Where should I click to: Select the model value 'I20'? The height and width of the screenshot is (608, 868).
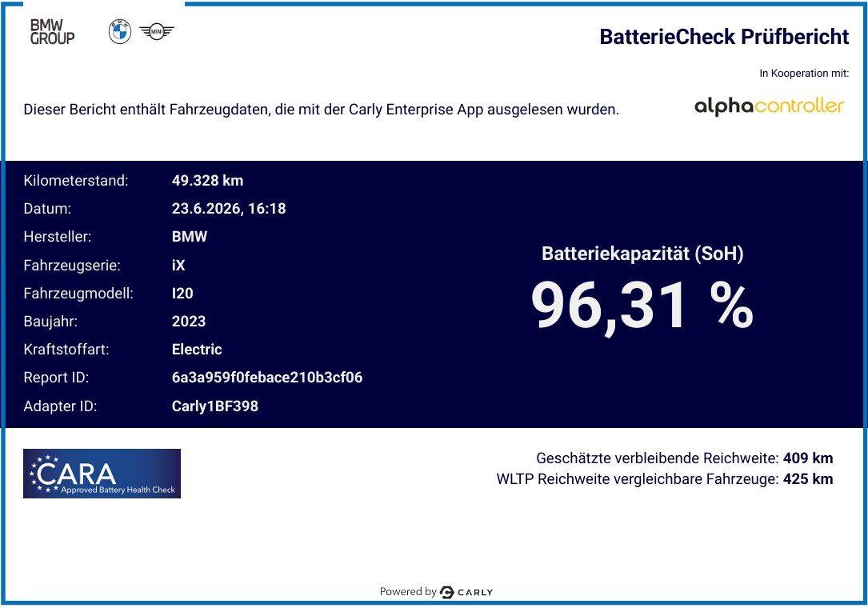[182, 294]
